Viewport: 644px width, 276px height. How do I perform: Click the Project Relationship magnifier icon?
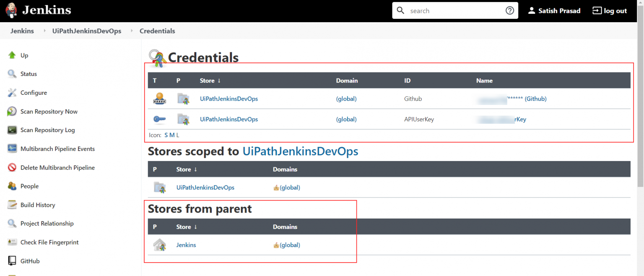tap(12, 224)
